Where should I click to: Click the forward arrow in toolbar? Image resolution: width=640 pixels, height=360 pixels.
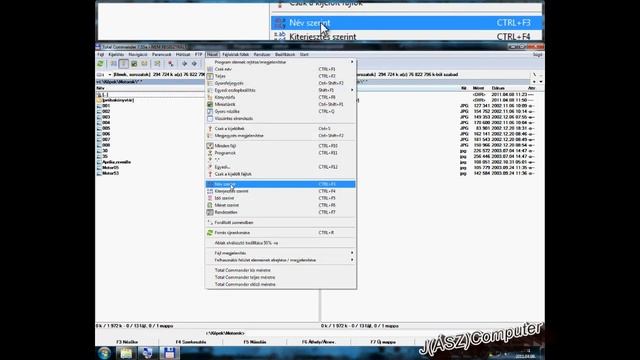point(194,64)
